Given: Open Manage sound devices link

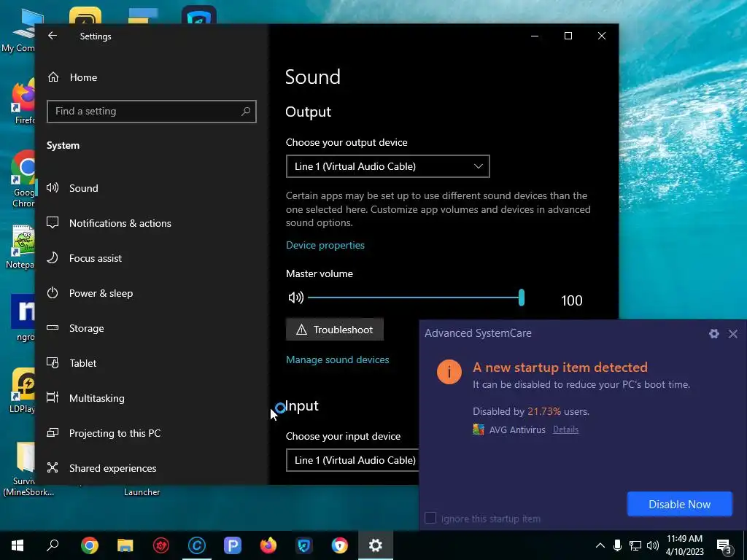Looking at the screenshot, I should click(x=337, y=359).
